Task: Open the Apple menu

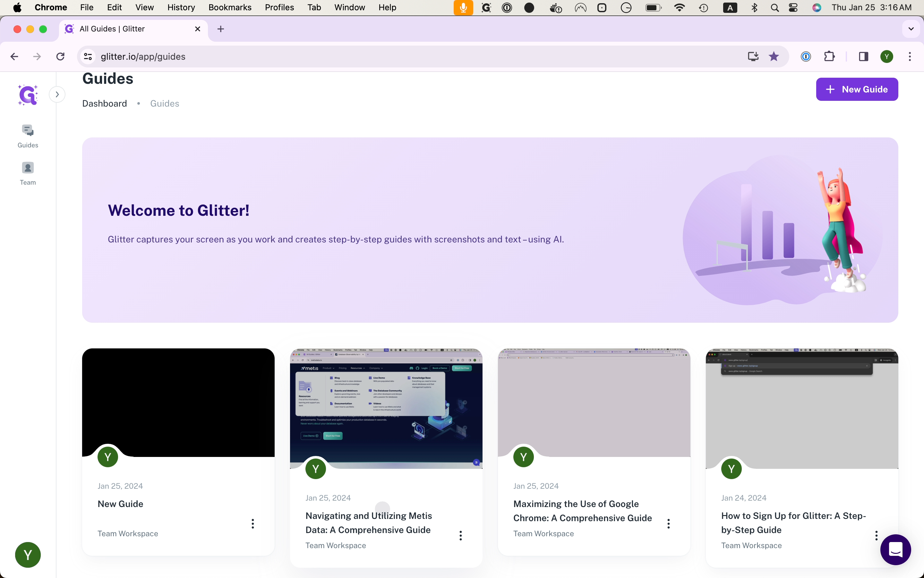Action: click(x=17, y=8)
